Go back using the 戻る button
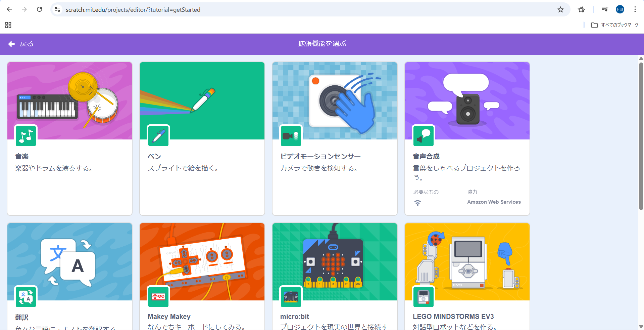 tap(21, 44)
